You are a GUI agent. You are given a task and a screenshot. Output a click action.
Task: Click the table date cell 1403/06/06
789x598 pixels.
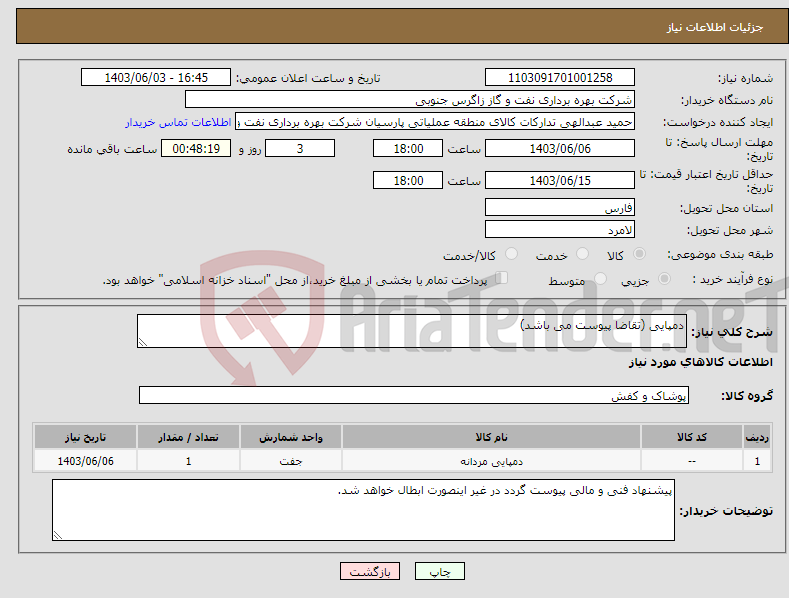[86, 461]
